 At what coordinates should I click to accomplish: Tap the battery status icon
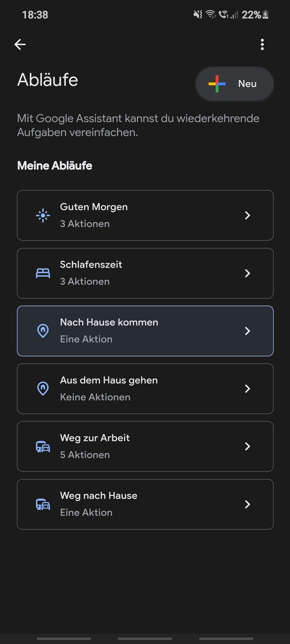click(266, 14)
